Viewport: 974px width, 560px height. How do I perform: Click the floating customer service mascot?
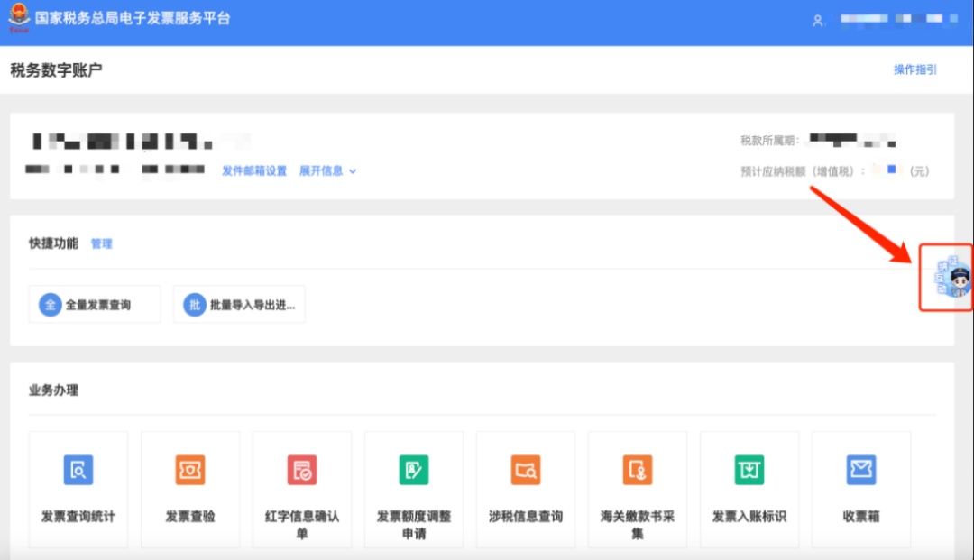[951, 279]
